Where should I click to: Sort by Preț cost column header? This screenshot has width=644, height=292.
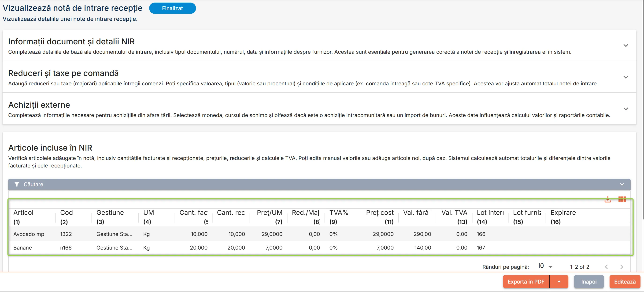click(380, 213)
